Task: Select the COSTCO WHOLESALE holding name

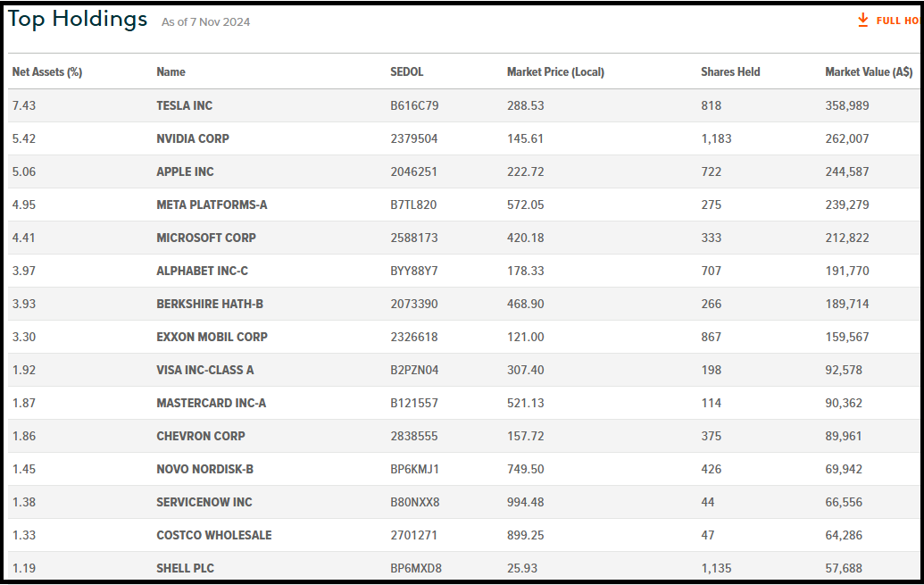Action: click(x=214, y=535)
